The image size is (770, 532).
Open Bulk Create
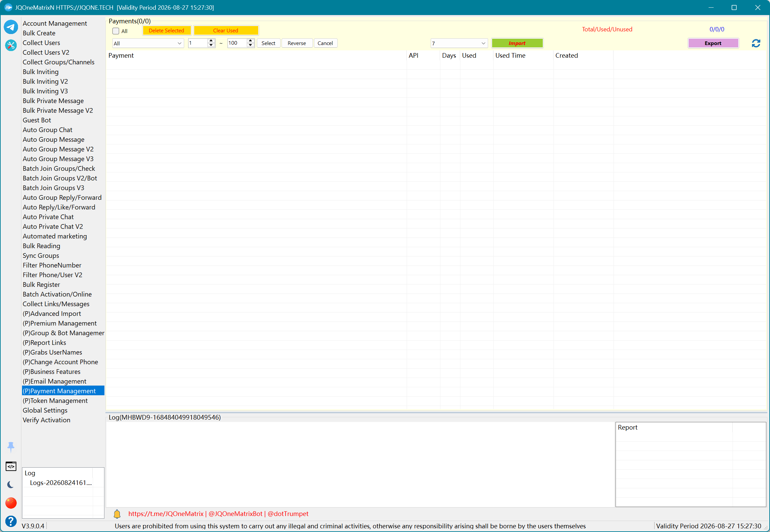[x=39, y=33]
